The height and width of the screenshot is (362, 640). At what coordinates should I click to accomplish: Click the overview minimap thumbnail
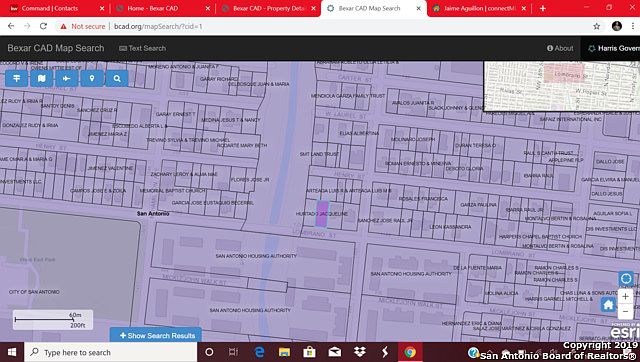[562, 86]
